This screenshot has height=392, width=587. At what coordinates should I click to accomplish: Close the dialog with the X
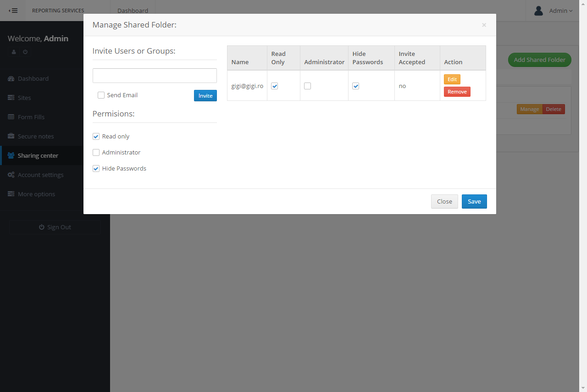pyautogui.click(x=484, y=25)
